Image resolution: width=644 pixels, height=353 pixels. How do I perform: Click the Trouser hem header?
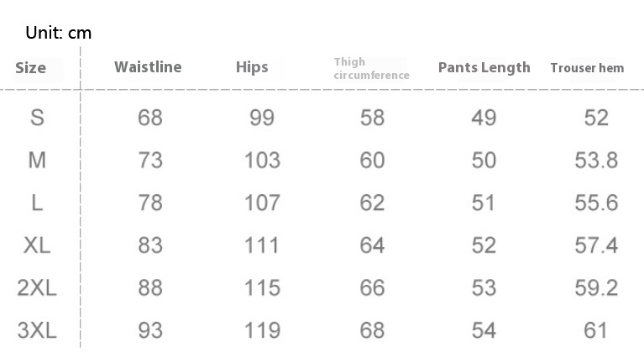pyautogui.click(x=587, y=68)
